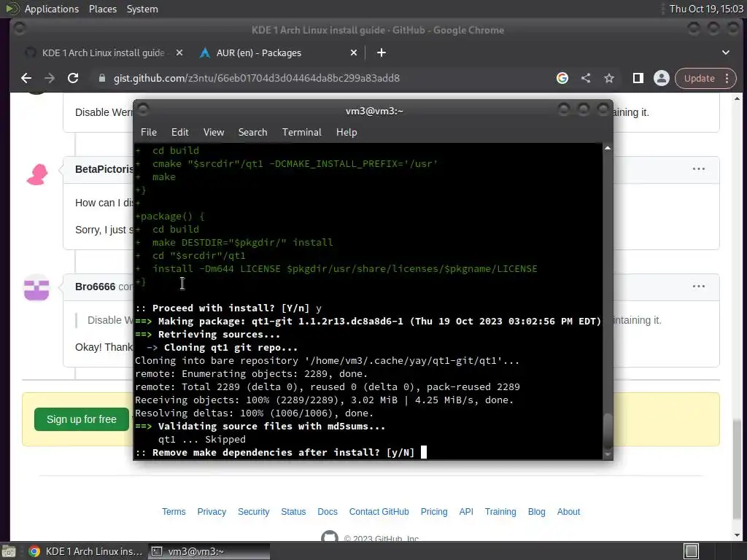Open API footer link

click(466, 512)
